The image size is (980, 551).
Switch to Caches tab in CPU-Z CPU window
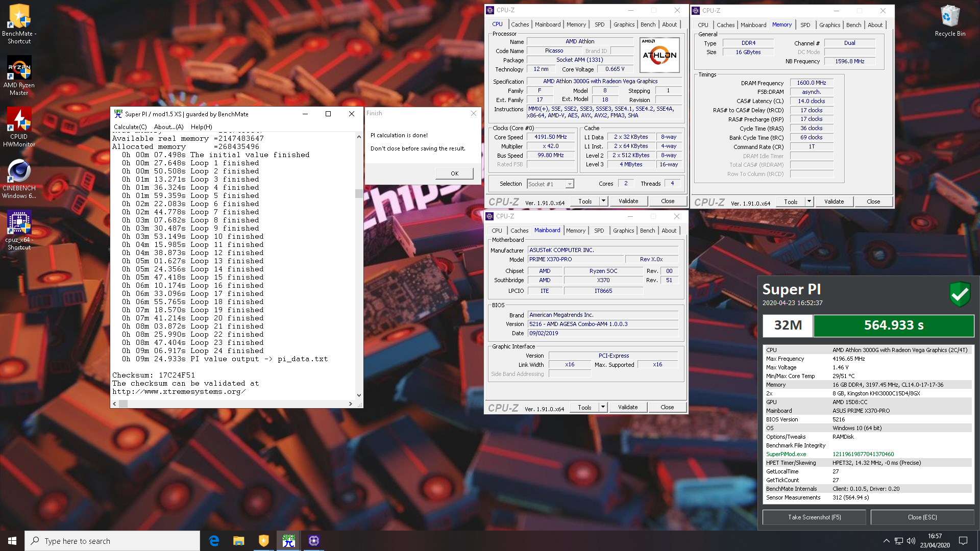(520, 24)
